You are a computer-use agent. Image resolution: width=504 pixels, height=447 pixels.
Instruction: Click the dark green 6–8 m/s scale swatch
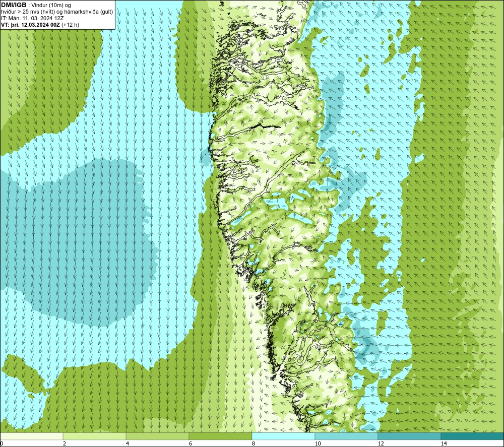tap(221, 436)
